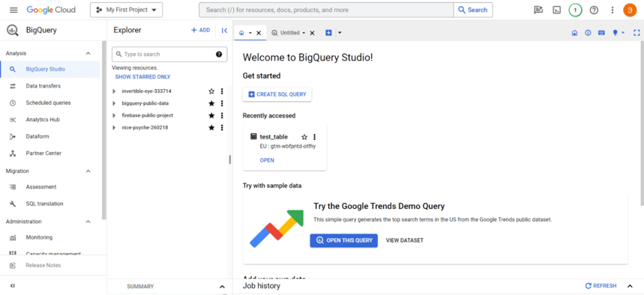Viewport: 644px width, 295px height.
Task: Open the help question mark icon
Action: click(x=594, y=10)
